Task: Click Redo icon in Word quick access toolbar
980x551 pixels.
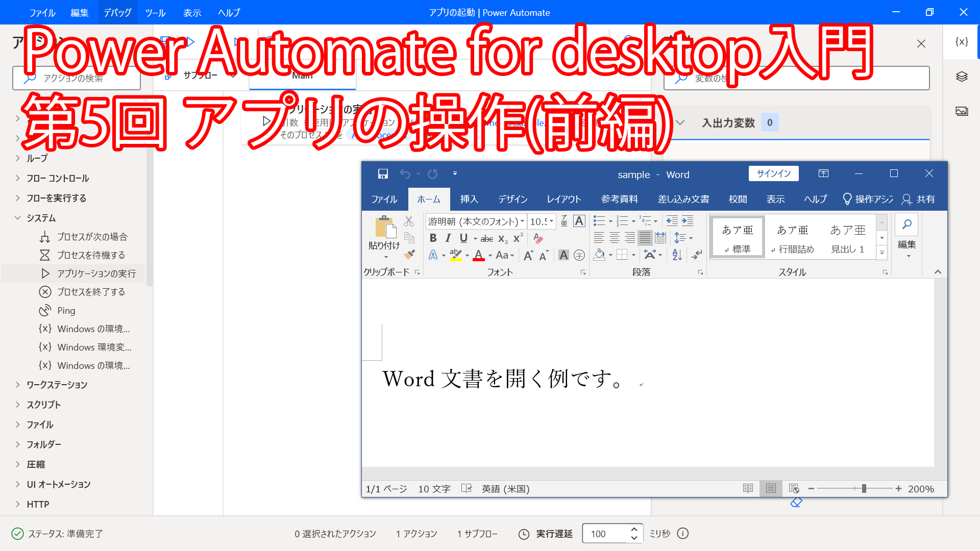Action: coord(433,174)
